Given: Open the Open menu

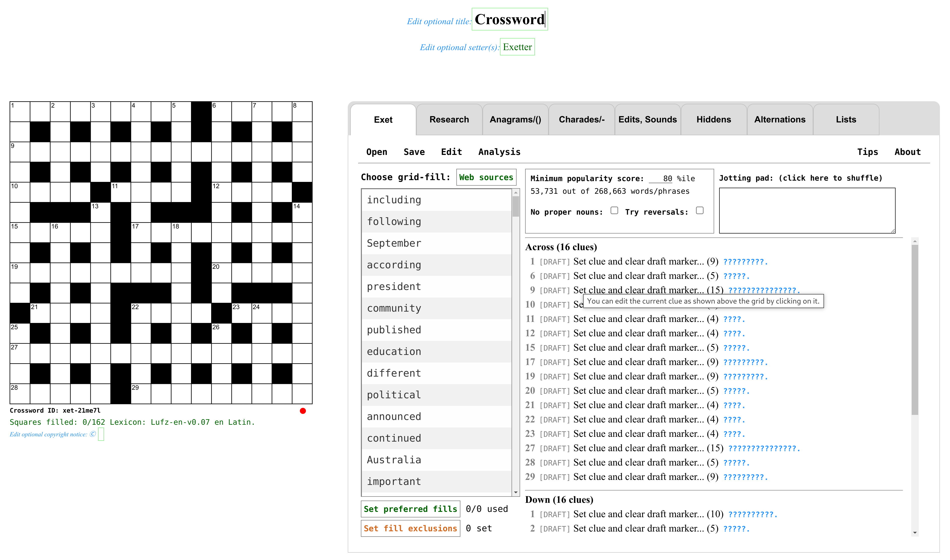Looking at the screenshot, I should click(x=376, y=152).
